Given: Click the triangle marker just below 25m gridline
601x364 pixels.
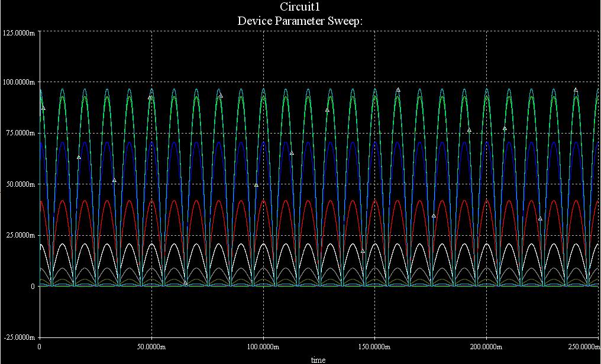Looking at the screenshot, I should coord(363,251).
